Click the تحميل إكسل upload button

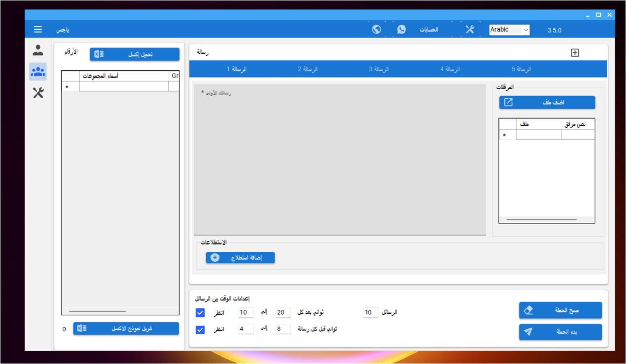[x=135, y=54]
